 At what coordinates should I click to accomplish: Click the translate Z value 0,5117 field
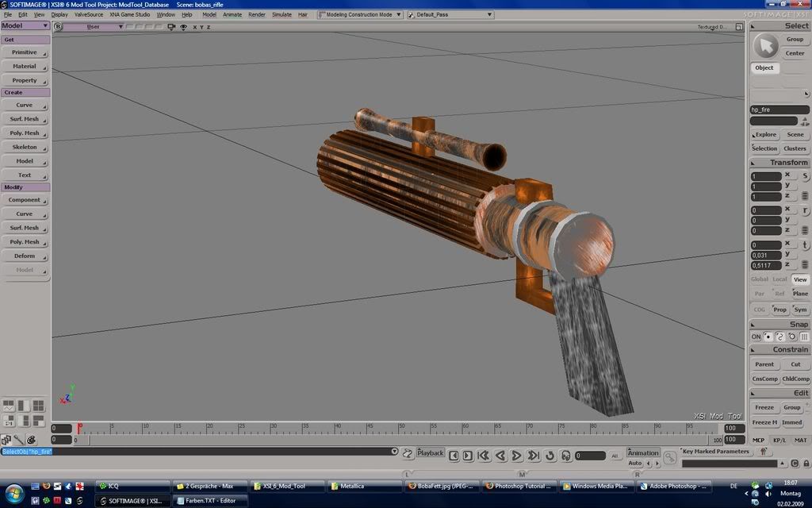[x=766, y=265]
